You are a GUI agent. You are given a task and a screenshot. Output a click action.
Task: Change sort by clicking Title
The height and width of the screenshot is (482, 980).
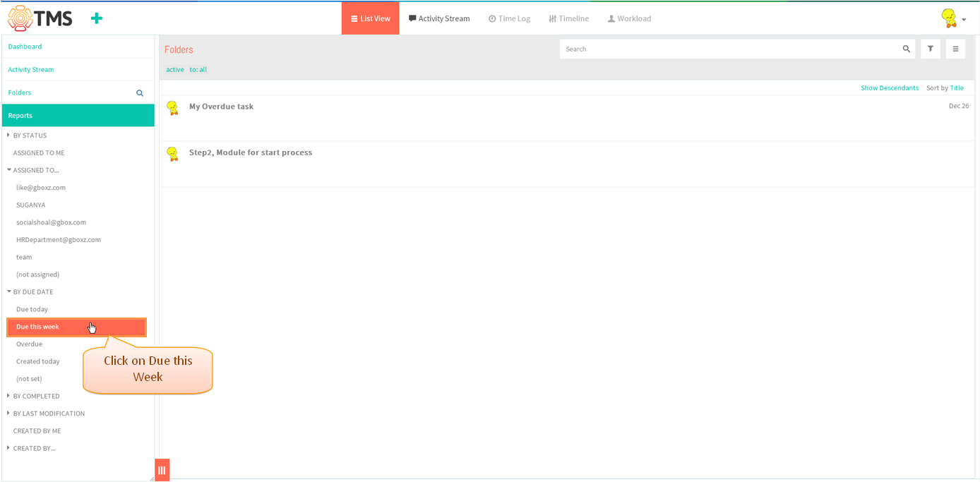957,88
